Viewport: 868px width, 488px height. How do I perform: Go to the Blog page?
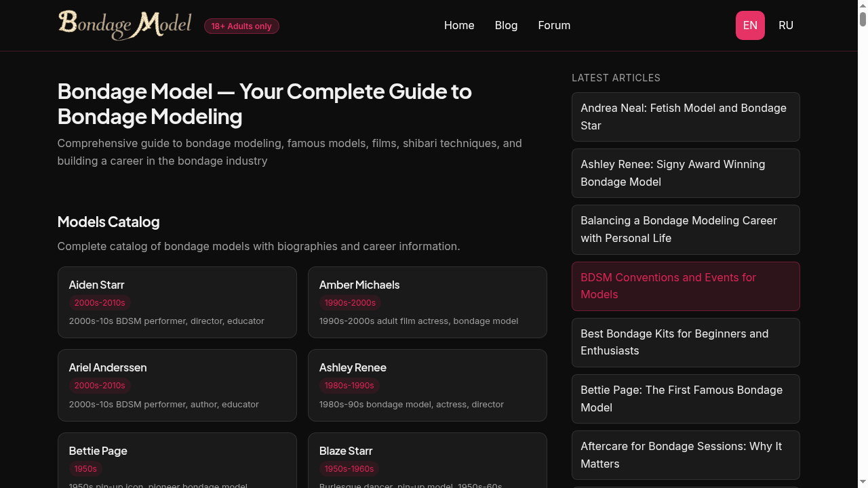pyautogui.click(x=506, y=25)
